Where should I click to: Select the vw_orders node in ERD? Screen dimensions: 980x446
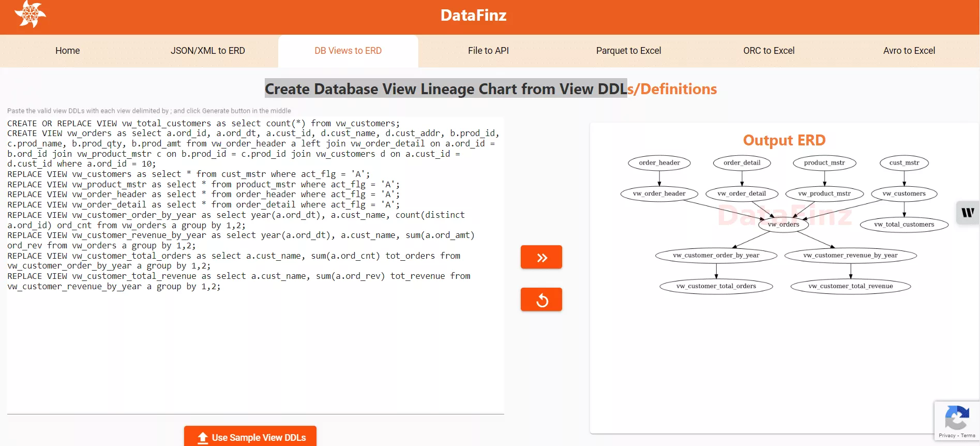click(x=783, y=225)
